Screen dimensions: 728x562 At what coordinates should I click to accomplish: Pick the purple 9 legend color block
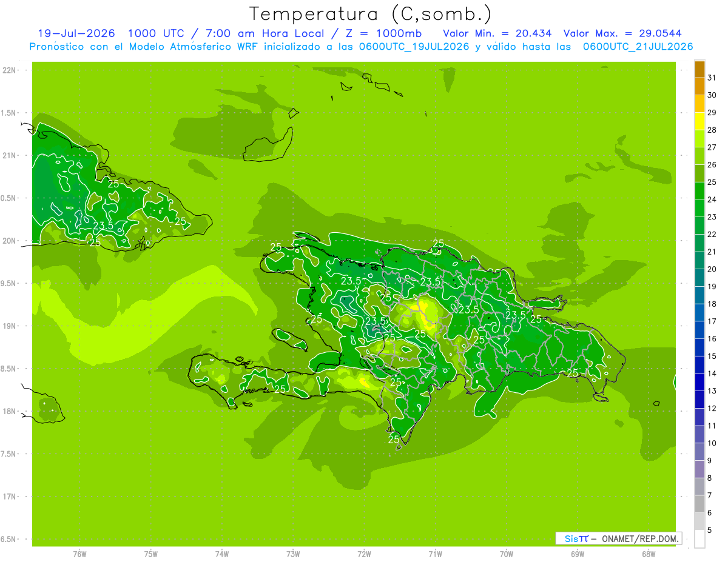[x=699, y=452]
